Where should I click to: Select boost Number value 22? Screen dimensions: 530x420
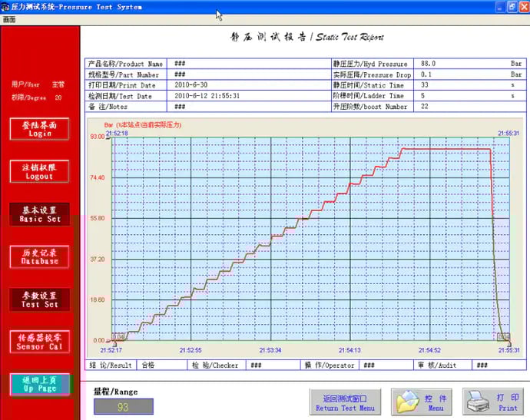click(425, 107)
